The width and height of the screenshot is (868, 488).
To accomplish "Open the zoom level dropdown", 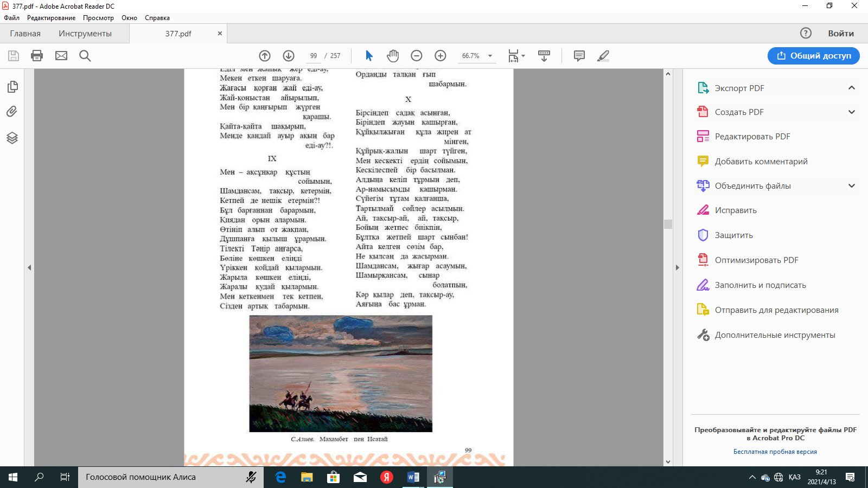I will [x=490, y=56].
